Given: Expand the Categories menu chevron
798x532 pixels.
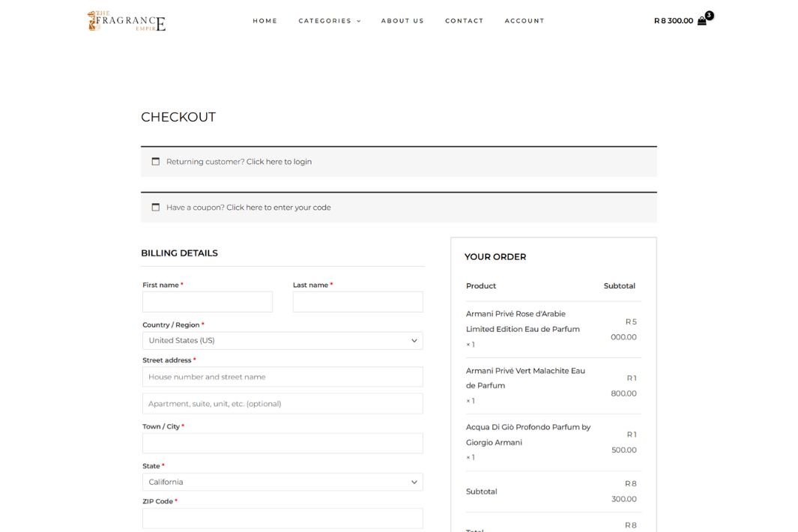Looking at the screenshot, I should pyautogui.click(x=359, y=22).
